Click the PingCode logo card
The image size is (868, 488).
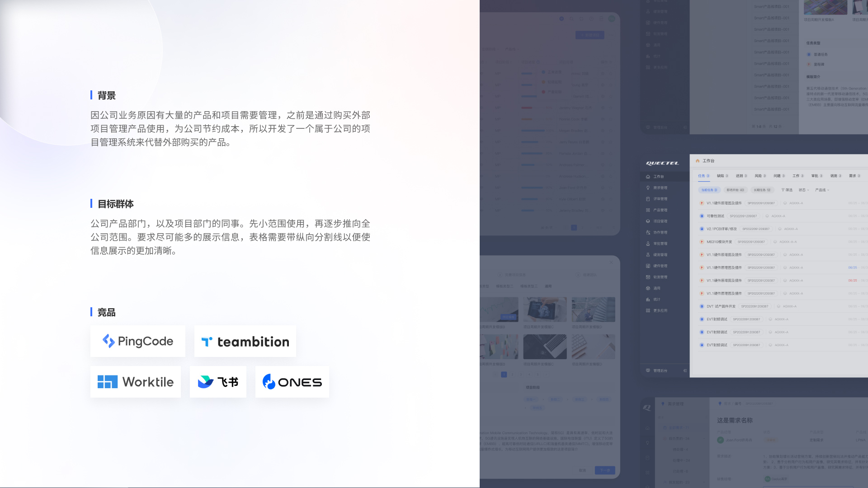coord(138,341)
